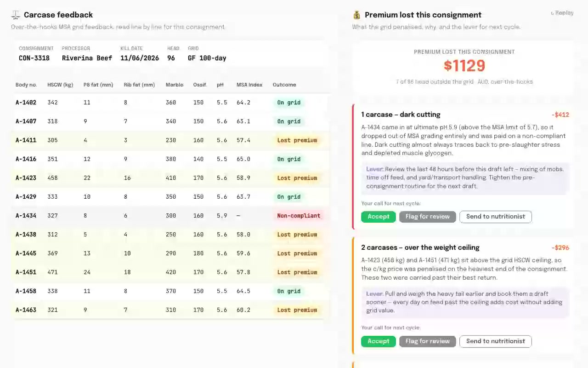588x368 pixels.
Task: Click MSA index 57.4 in row A-1411
Action: (x=243, y=140)
